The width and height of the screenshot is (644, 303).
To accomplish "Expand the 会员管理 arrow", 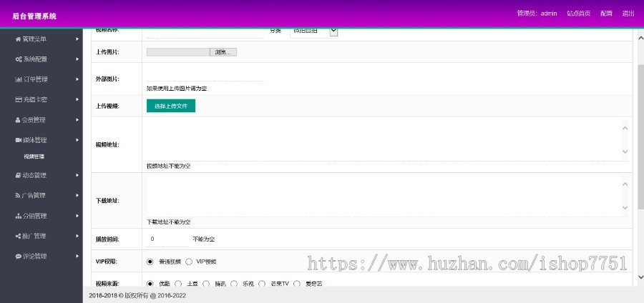I will [x=77, y=120].
